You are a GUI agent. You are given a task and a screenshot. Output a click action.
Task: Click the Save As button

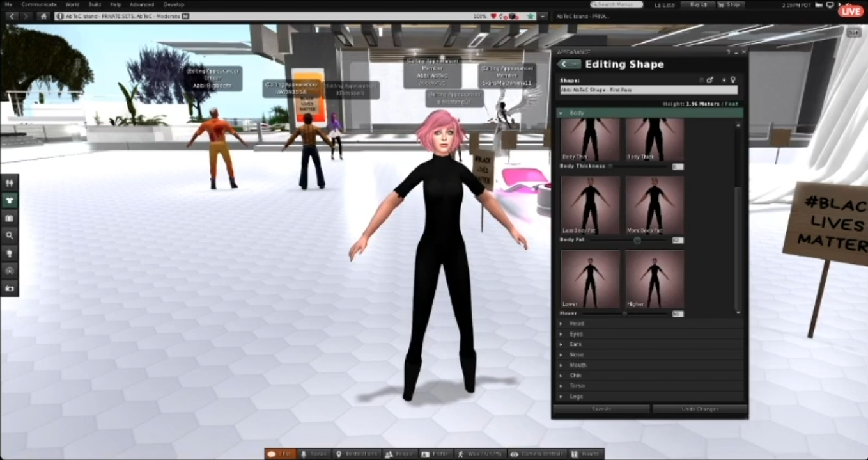click(x=601, y=409)
